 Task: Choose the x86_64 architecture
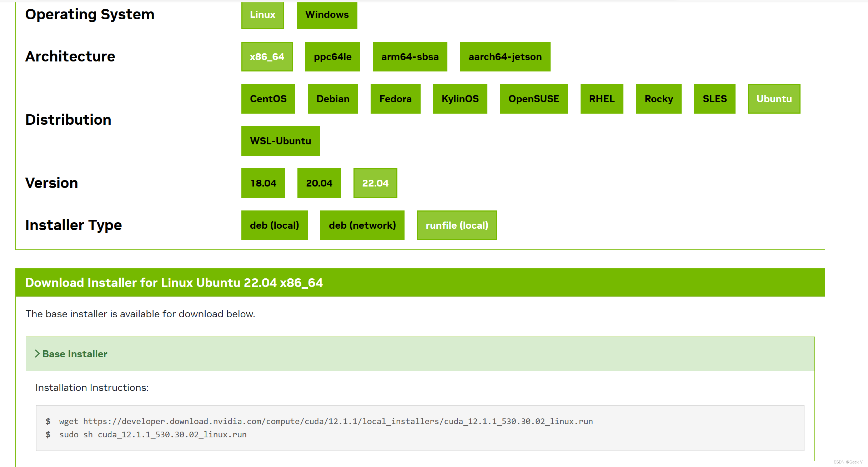click(267, 56)
